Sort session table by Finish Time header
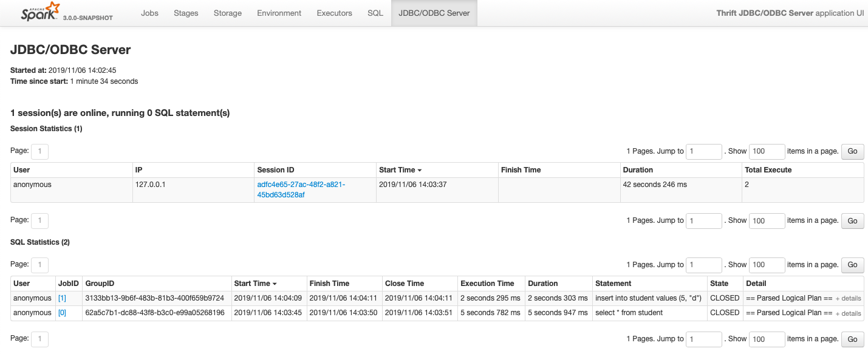868x354 pixels. coord(521,170)
